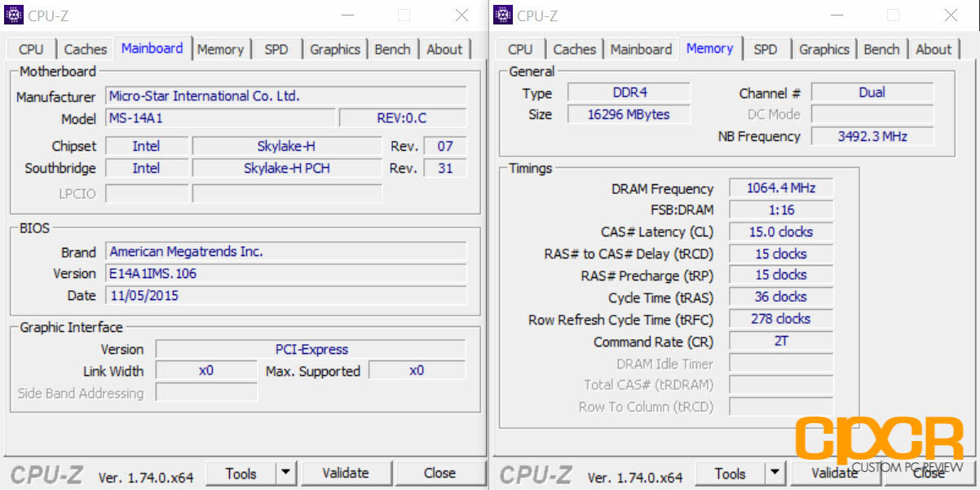Open the Tools dropdown arrow in the left window
The width and height of the screenshot is (980, 490).
point(286,473)
